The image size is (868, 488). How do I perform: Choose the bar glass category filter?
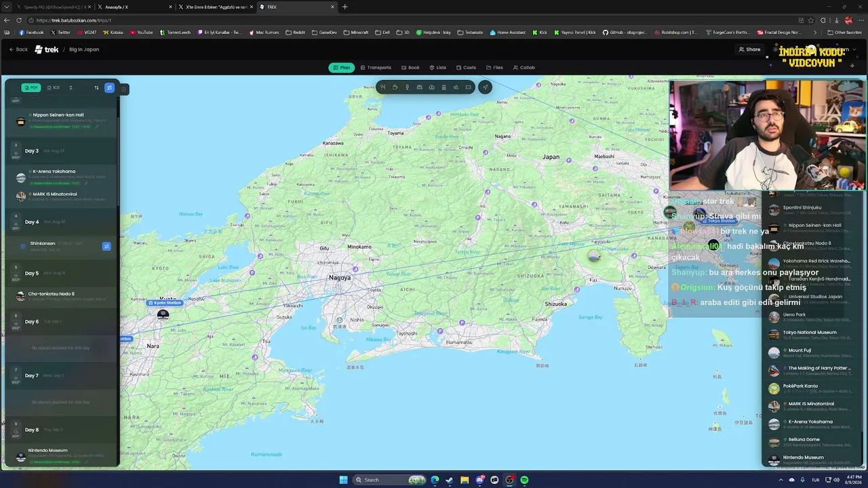(x=407, y=87)
